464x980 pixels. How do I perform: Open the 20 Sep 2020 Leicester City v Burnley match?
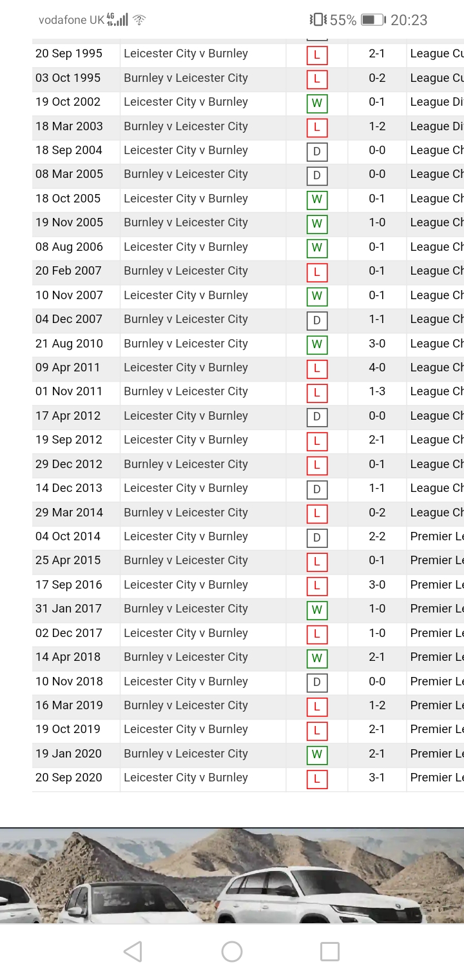click(x=186, y=778)
